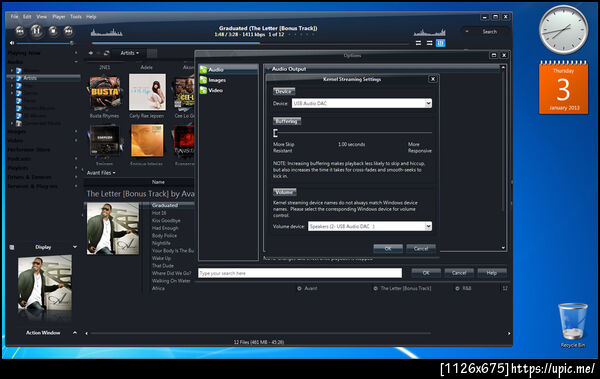Mute audio with the speaker icon
600x379 pixels.
(12, 43)
